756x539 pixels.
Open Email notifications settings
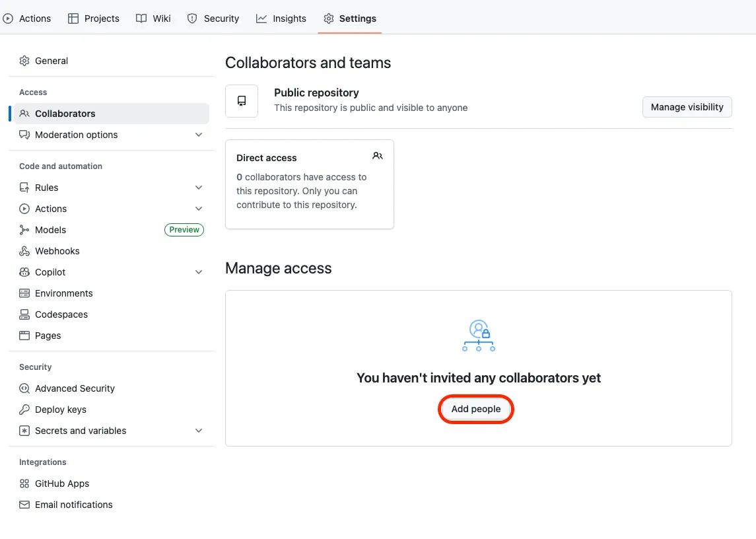click(x=112, y=505)
